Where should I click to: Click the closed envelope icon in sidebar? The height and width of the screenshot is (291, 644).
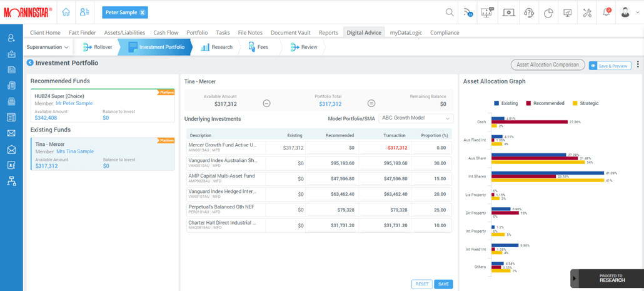pos(11,133)
